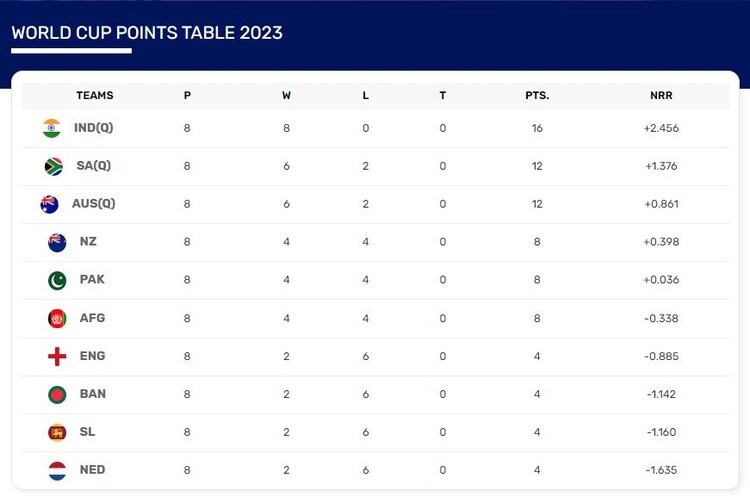Click the England flag icon
Viewport: 750px width, 503px height.
[x=57, y=356]
